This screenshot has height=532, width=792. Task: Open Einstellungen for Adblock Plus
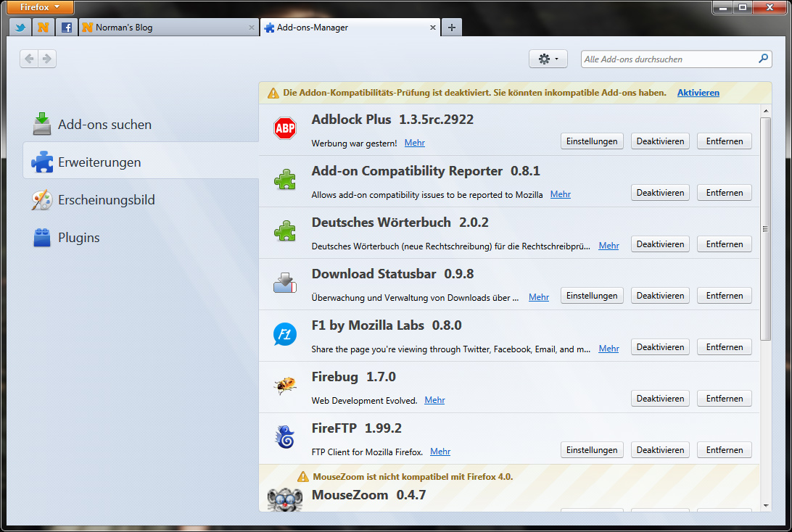point(592,141)
